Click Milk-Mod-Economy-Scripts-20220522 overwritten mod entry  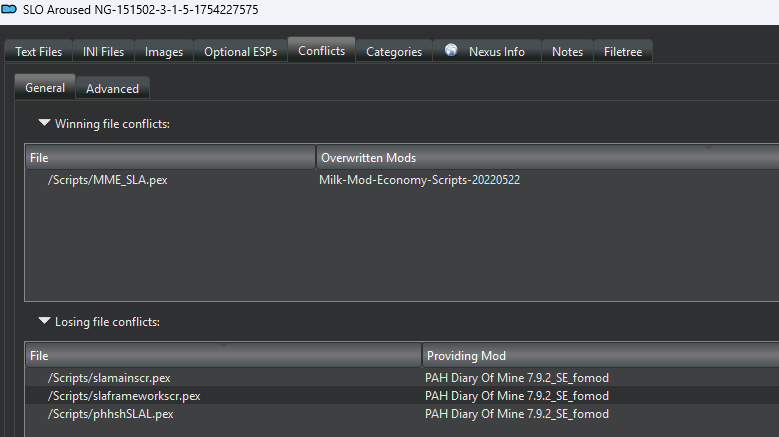click(x=419, y=180)
